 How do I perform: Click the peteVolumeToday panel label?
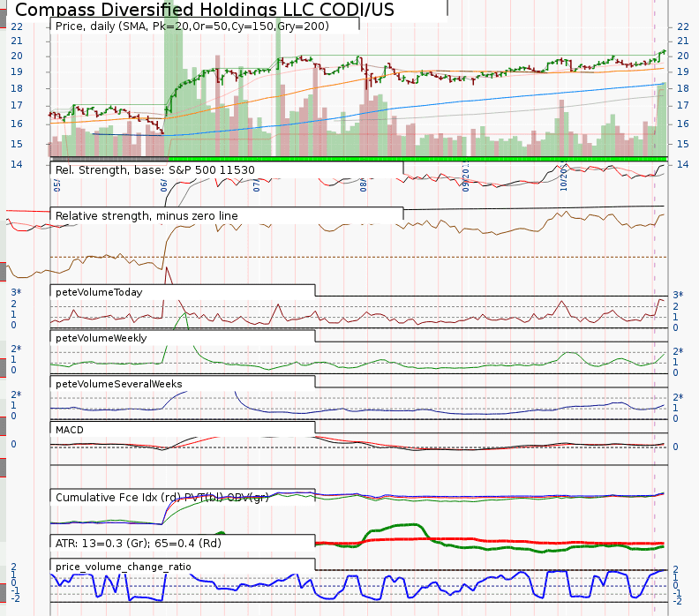click(99, 292)
